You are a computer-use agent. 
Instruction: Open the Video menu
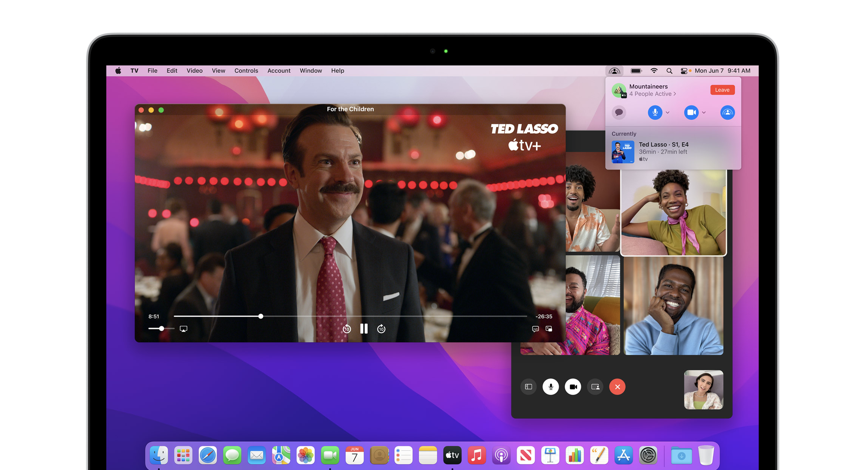click(194, 71)
